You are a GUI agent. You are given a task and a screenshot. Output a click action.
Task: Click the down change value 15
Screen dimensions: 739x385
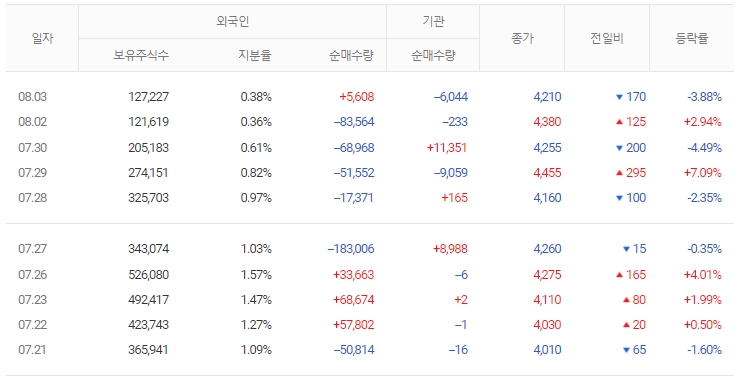(x=639, y=248)
